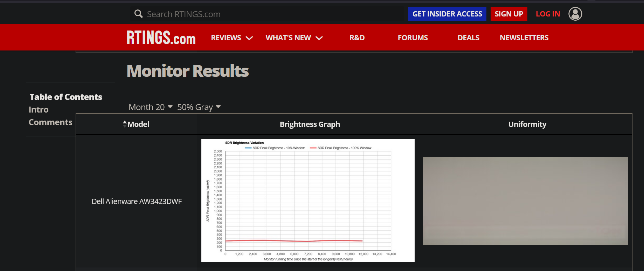The width and height of the screenshot is (644, 271).
Task: Click GET INSIDER ACCESS button
Action: [x=447, y=14]
